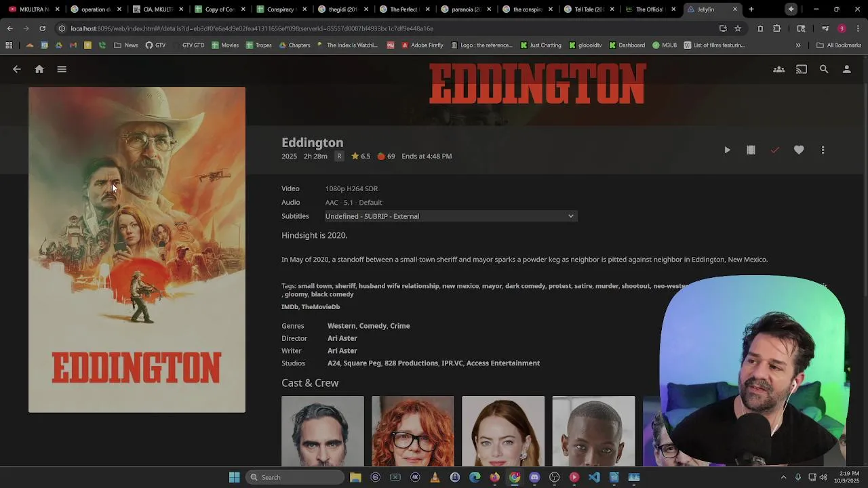
Task: Click the "dark comedy" tag
Action: tap(525, 286)
